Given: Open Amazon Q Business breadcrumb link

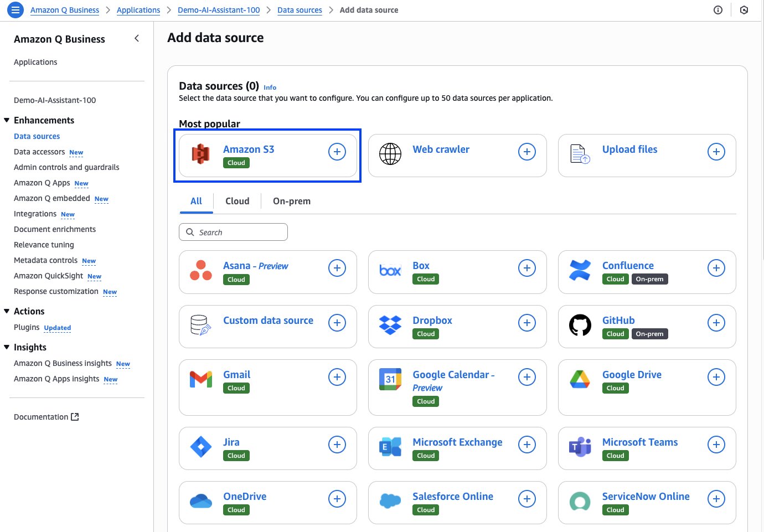Looking at the screenshot, I should (x=65, y=10).
